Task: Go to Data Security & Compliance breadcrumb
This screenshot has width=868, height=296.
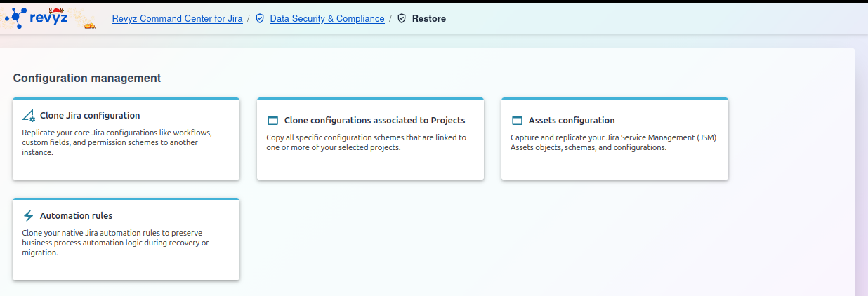Action: click(327, 19)
